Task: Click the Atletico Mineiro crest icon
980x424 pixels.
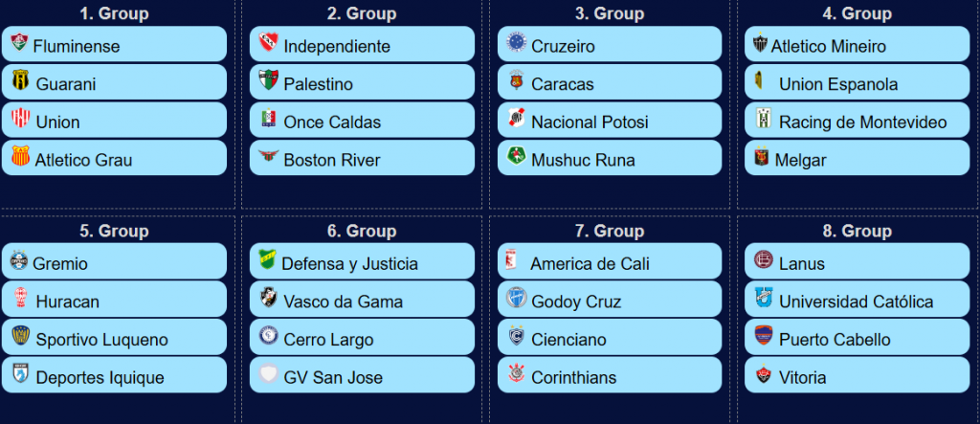Action: [761, 43]
